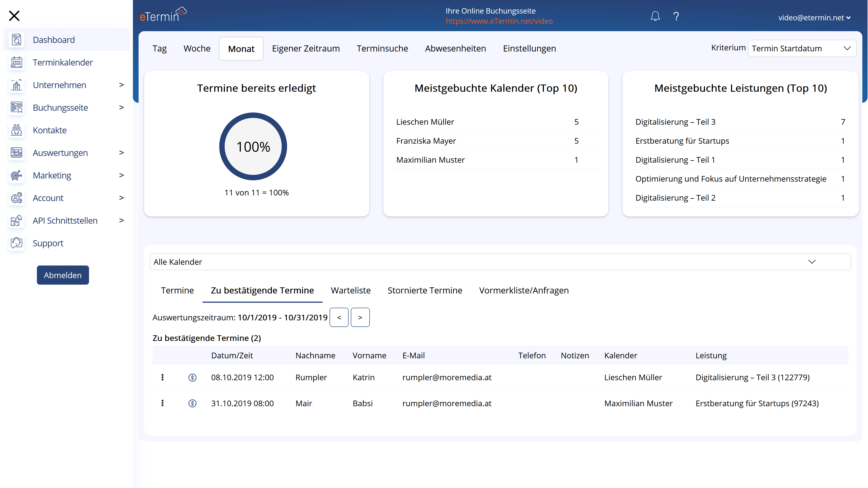This screenshot has width=868, height=488.
Task: Click Digitalisierung – Teil 2 in top services
Action: tap(675, 198)
